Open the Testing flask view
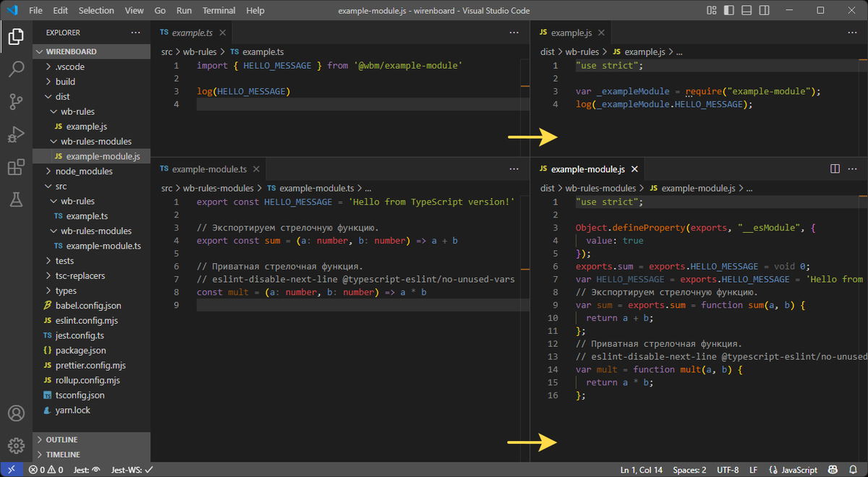The height and width of the screenshot is (477, 868). [x=16, y=200]
